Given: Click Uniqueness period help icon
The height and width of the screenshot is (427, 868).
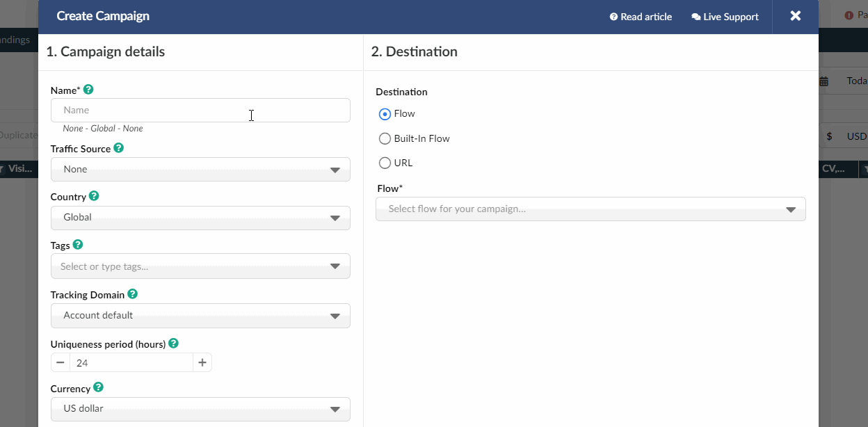Looking at the screenshot, I should (x=173, y=344).
